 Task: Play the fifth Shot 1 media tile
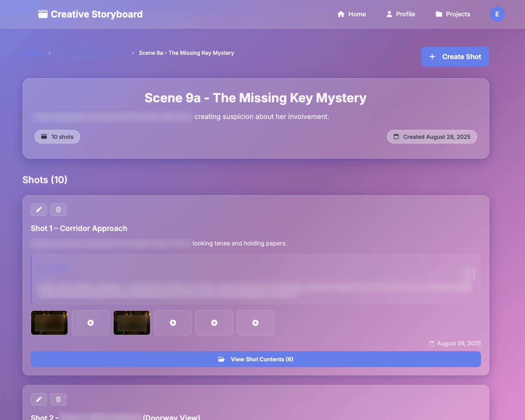tap(214, 323)
